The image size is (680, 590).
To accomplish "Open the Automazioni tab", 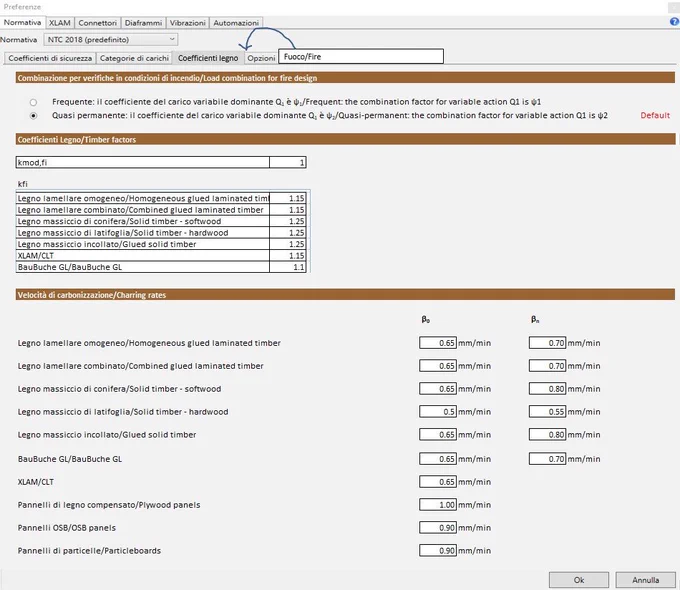I will pos(236,23).
